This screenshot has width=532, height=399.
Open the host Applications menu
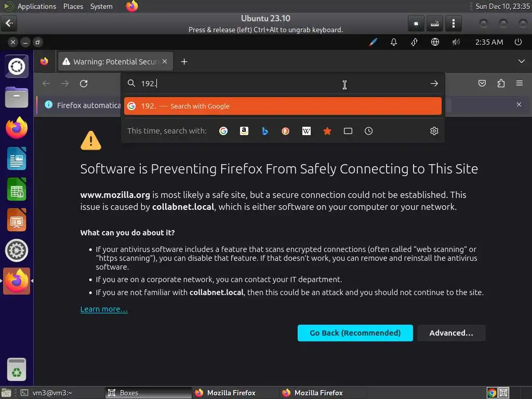pyautogui.click(x=37, y=6)
